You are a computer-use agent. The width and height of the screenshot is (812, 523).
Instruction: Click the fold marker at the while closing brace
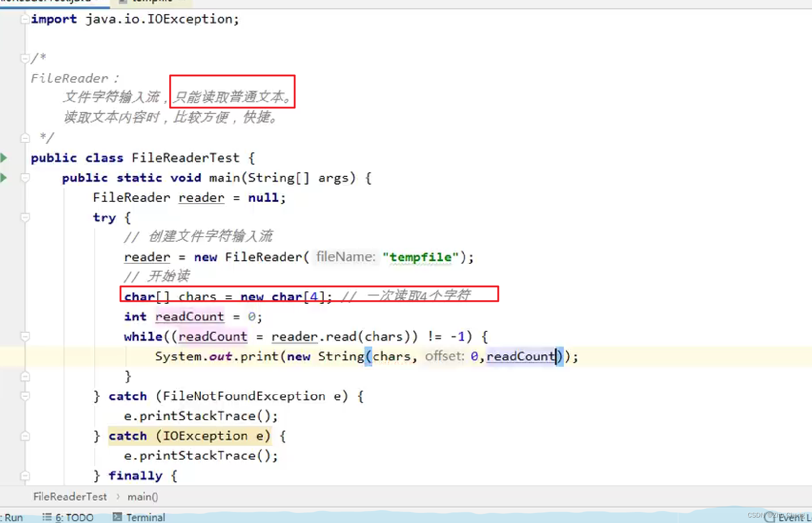[25, 376]
